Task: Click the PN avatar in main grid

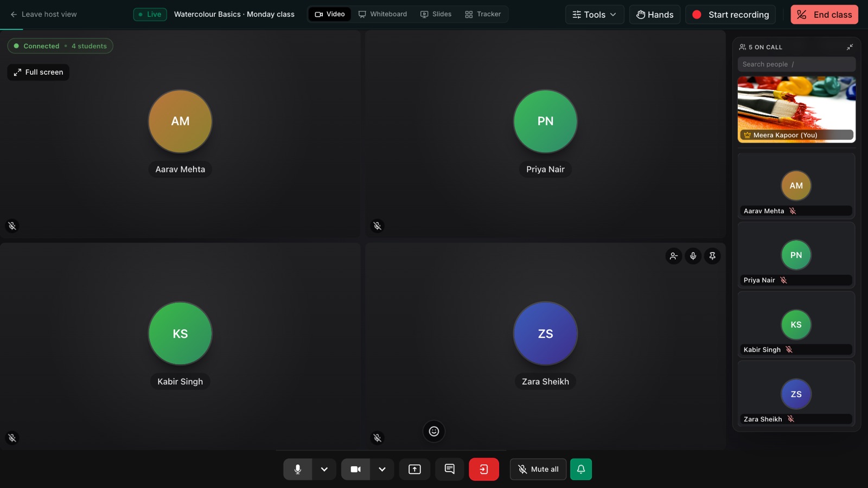Action: 545,121
